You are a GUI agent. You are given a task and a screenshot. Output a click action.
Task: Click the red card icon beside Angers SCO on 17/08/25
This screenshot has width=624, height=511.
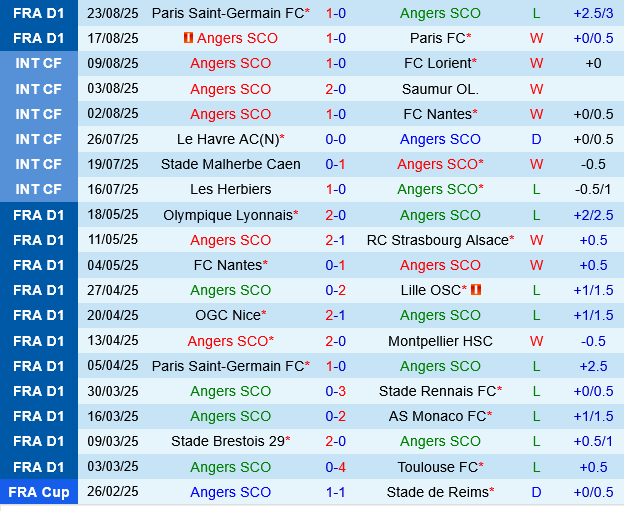click(189, 38)
